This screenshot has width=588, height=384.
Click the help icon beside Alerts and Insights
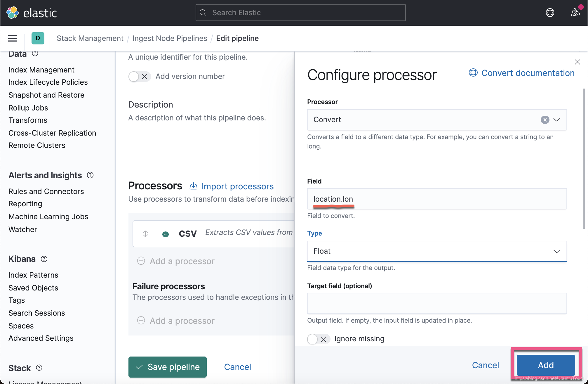[90, 175]
